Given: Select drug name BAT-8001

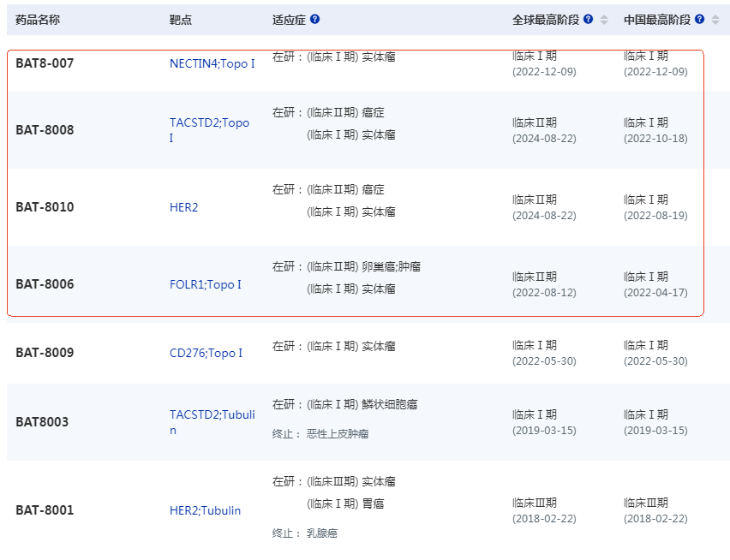Looking at the screenshot, I should click(x=45, y=510).
